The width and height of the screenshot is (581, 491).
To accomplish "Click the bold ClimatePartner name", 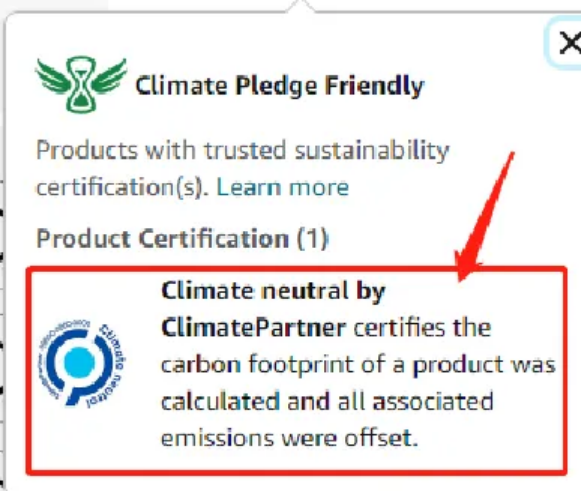I will pyautogui.click(x=254, y=328).
